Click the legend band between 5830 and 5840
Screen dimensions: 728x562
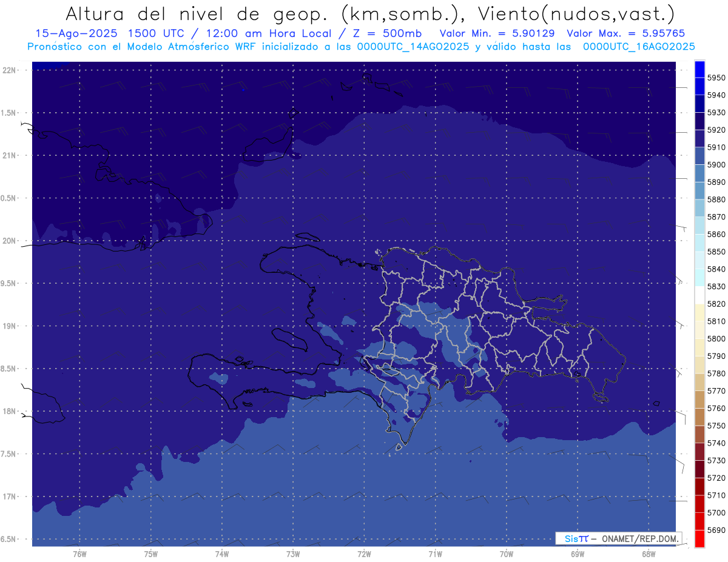pyautogui.click(x=699, y=278)
